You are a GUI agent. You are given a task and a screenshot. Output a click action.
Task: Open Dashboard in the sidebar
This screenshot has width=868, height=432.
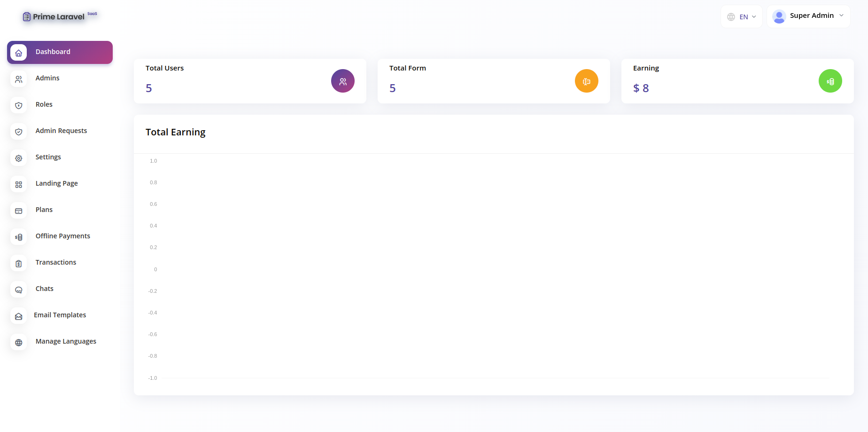tap(60, 52)
